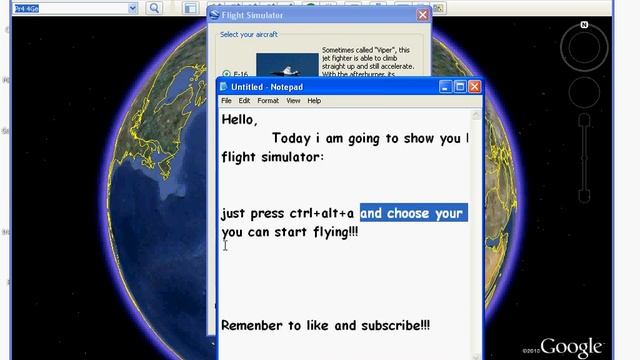Open the Notepad Edit menu
Viewport: 640px width, 360px height.
(244, 101)
